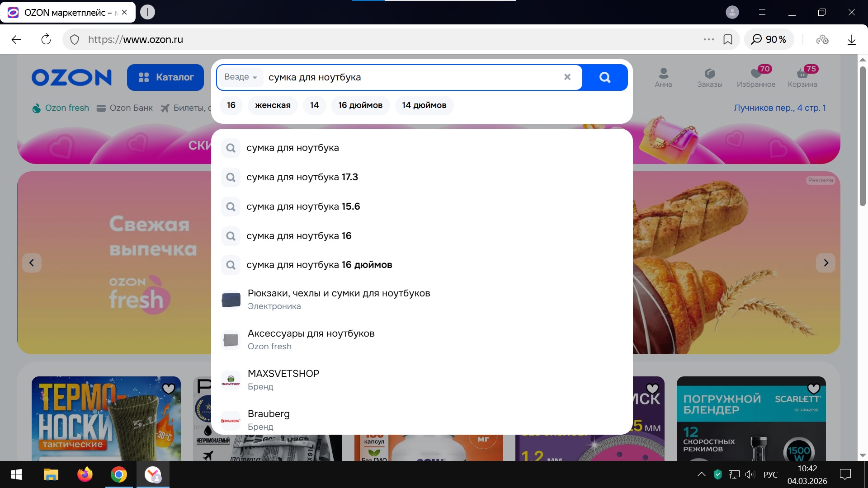868x488 pixels.
Task: Clear the search field with X icon
Action: click(567, 77)
